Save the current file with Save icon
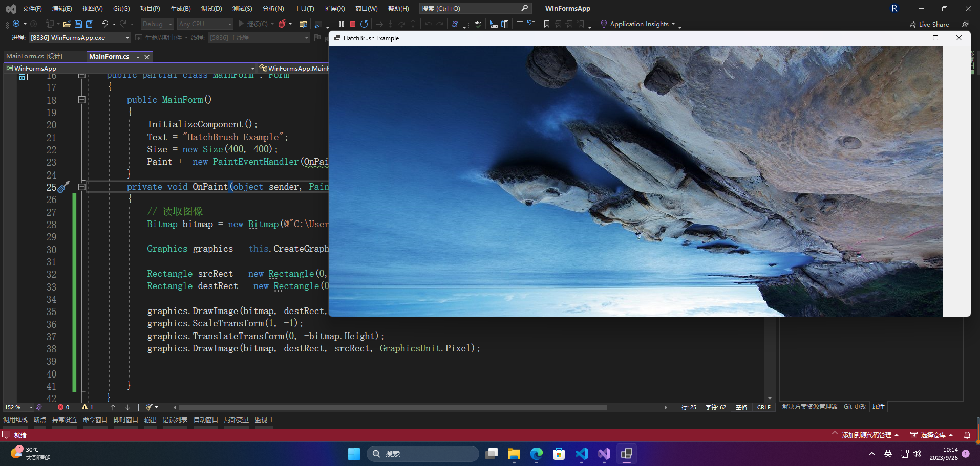 (x=78, y=24)
